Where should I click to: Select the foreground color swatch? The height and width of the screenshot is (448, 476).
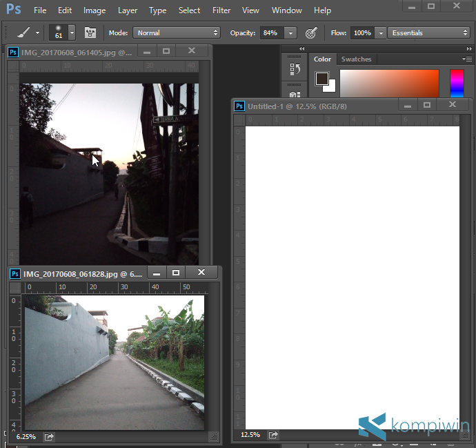tap(321, 79)
